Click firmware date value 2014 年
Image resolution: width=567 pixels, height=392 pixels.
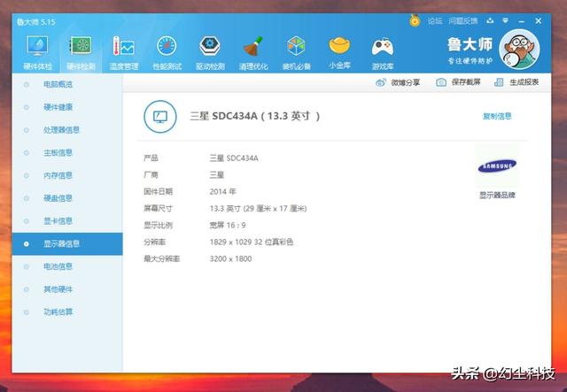click(222, 192)
